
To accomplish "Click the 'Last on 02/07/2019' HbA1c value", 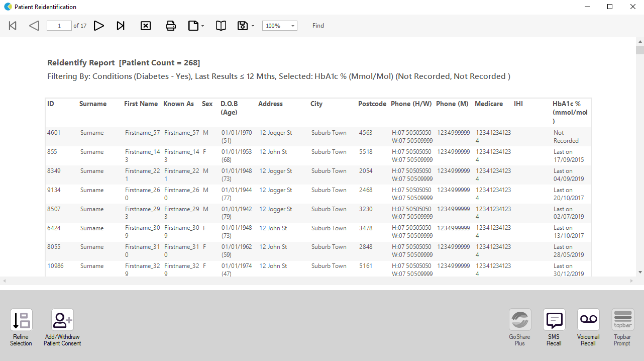I will (569, 213).
